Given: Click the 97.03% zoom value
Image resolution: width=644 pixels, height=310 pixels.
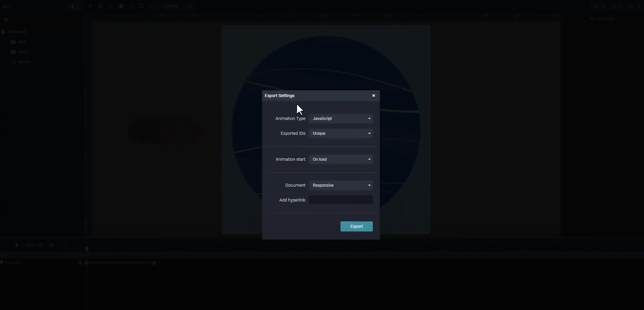Looking at the screenshot, I should click(171, 6).
